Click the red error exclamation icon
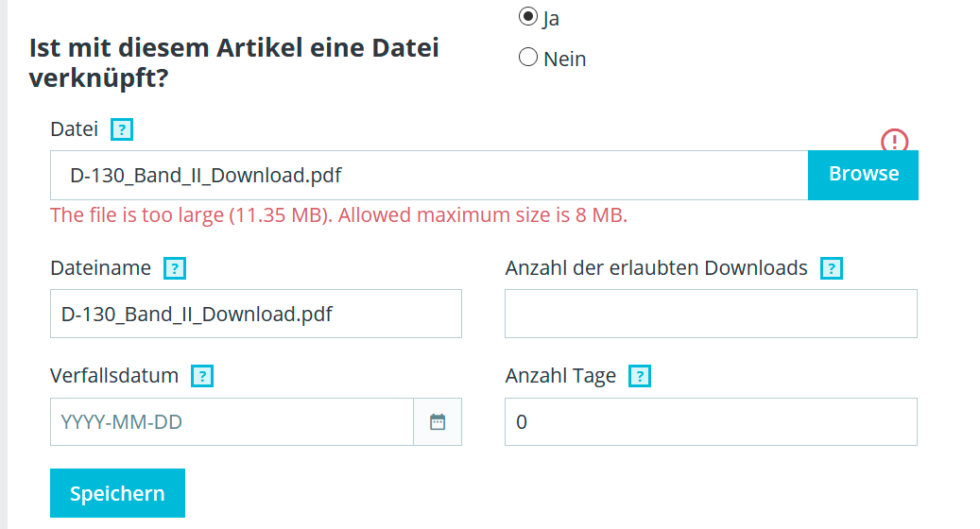Screen dimensions: 980x529 894,141
